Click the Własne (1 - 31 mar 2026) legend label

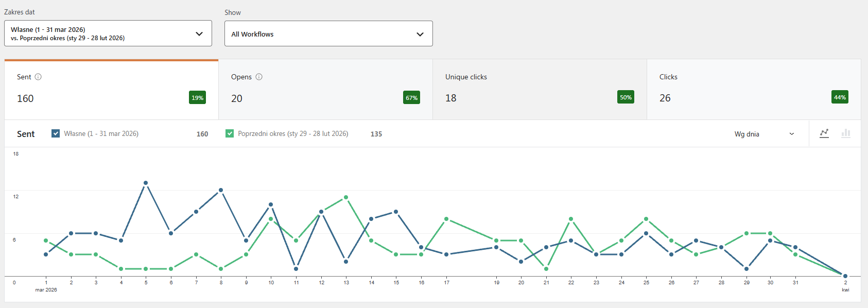[x=101, y=133]
